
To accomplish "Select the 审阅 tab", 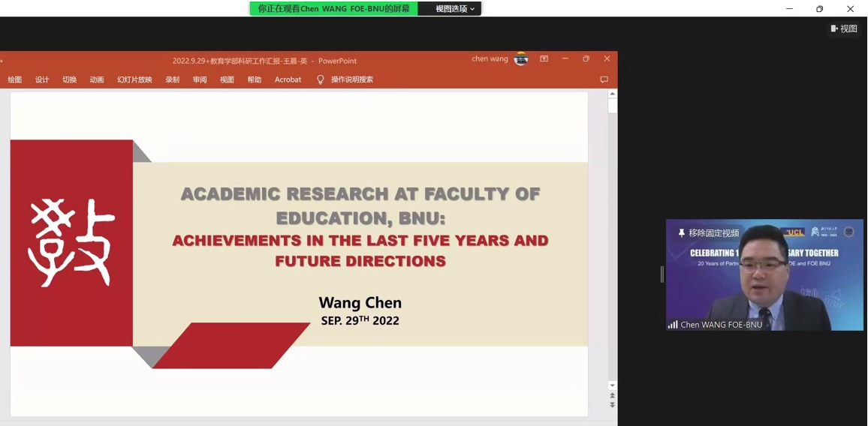I will pos(200,79).
